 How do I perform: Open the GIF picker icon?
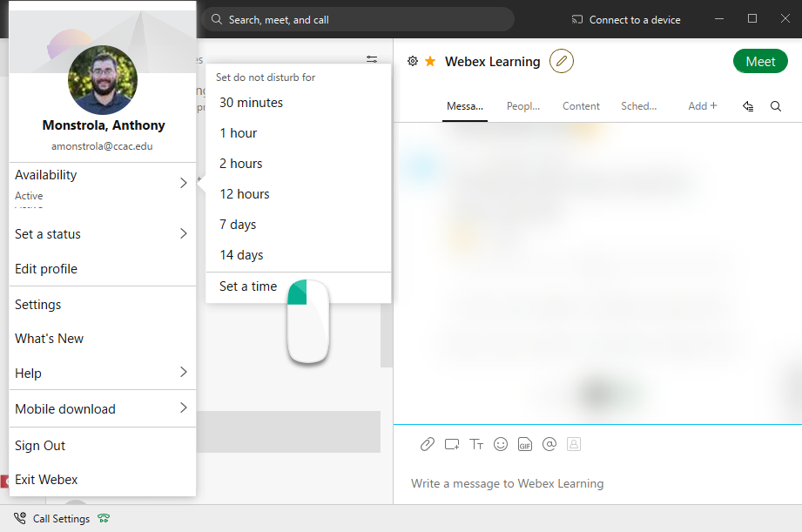pos(524,444)
